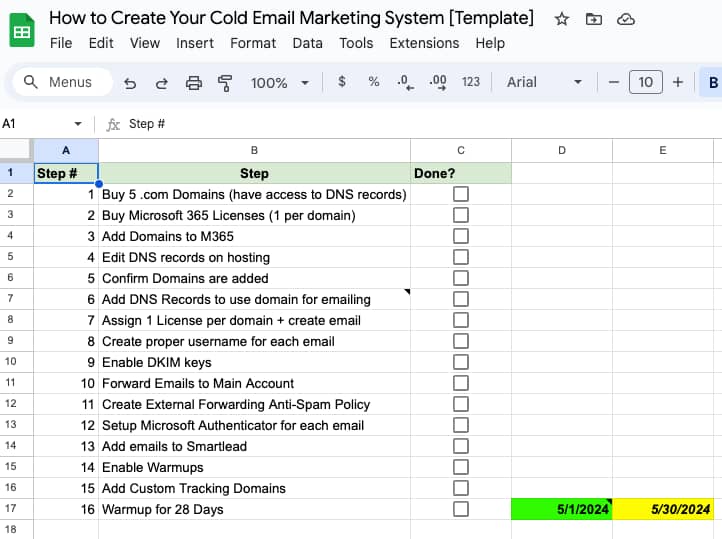Open the Edit menu
Image resolution: width=722 pixels, height=539 pixels.
101,43
